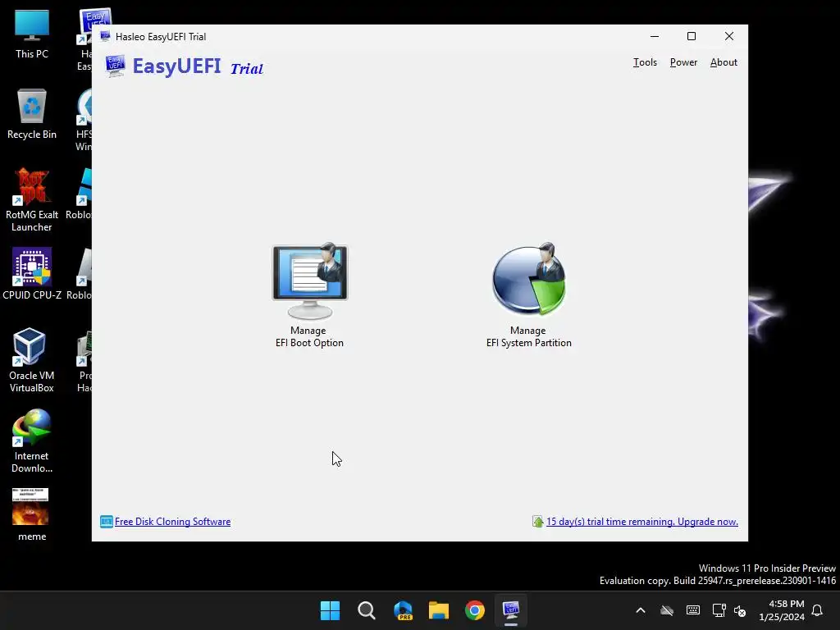Click the trial time remaining upgrade link
This screenshot has width=840, height=630.
[x=642, y=522]
